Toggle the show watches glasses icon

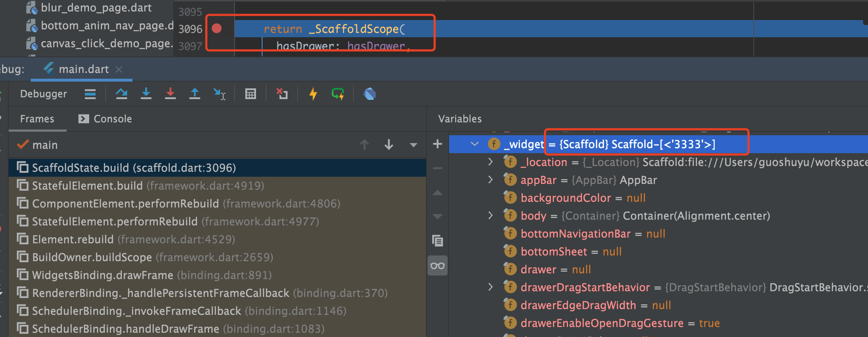438,266
